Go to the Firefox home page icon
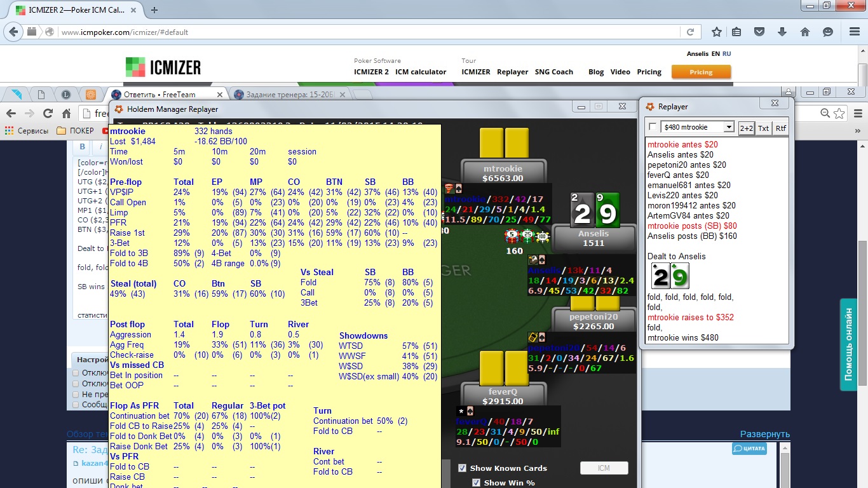This screenshot has width=868, height=488. (x=804, y=32)
